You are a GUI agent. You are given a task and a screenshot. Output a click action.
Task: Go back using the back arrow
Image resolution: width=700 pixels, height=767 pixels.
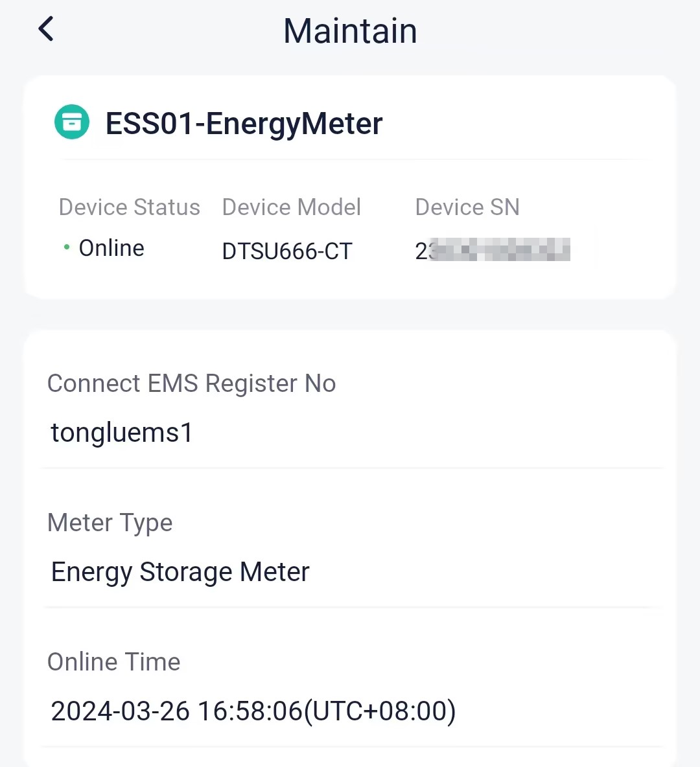point(46,29)
